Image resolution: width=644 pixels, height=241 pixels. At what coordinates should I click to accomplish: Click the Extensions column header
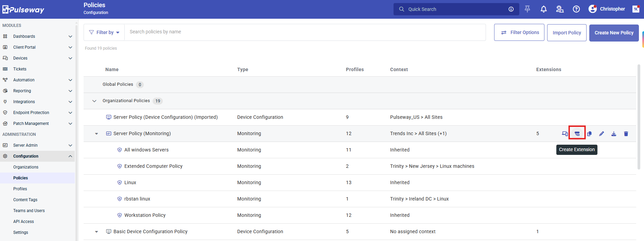[x=549, y=69]
